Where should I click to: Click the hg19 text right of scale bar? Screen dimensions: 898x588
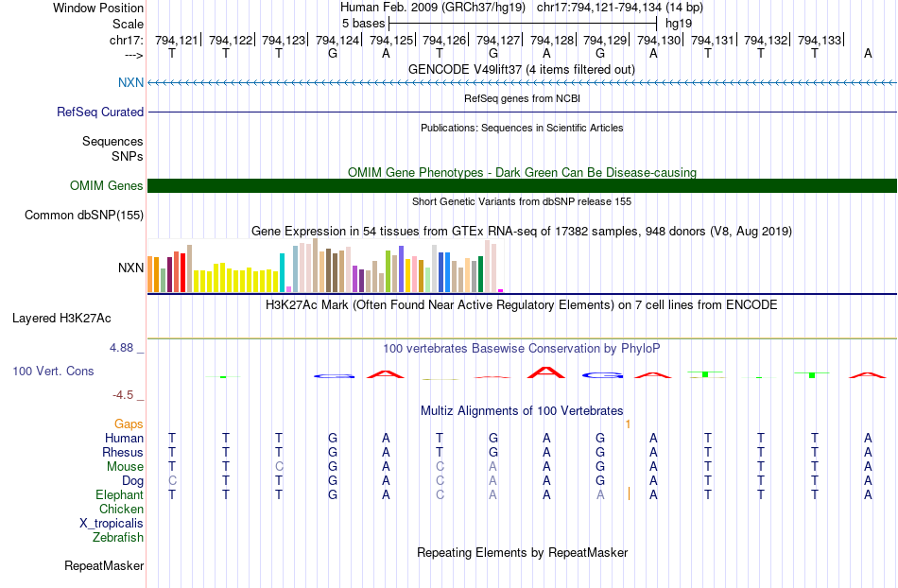pyautogui.click(x=679, y=24)
